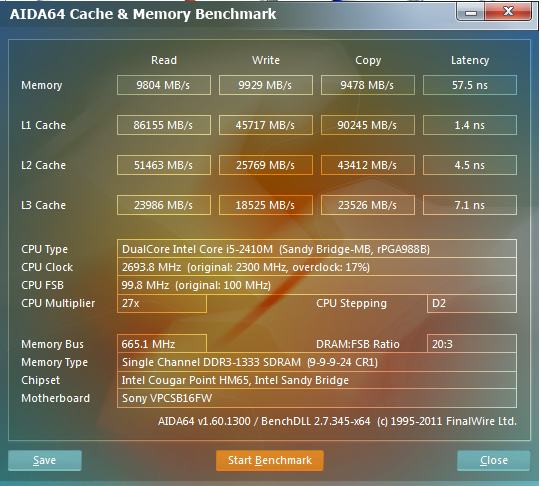
Task: Click the CPU Multiplier label
Action: (58, 303)
